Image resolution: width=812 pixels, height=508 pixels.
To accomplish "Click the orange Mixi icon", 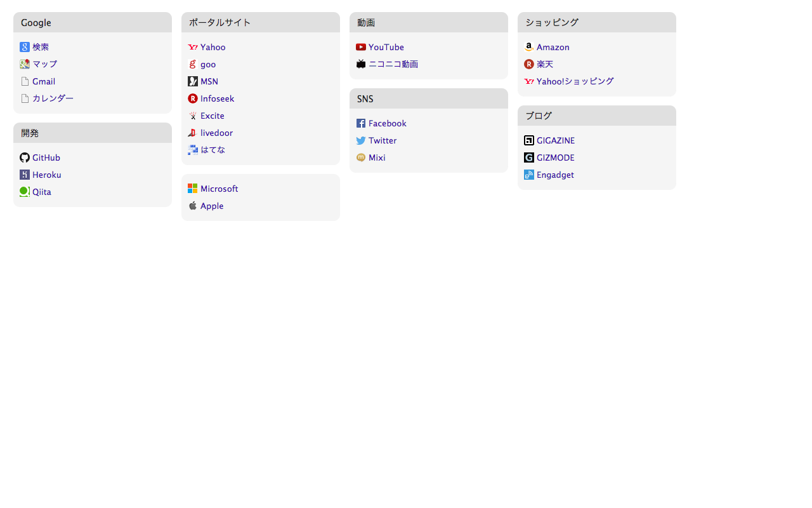I will 361,157.
